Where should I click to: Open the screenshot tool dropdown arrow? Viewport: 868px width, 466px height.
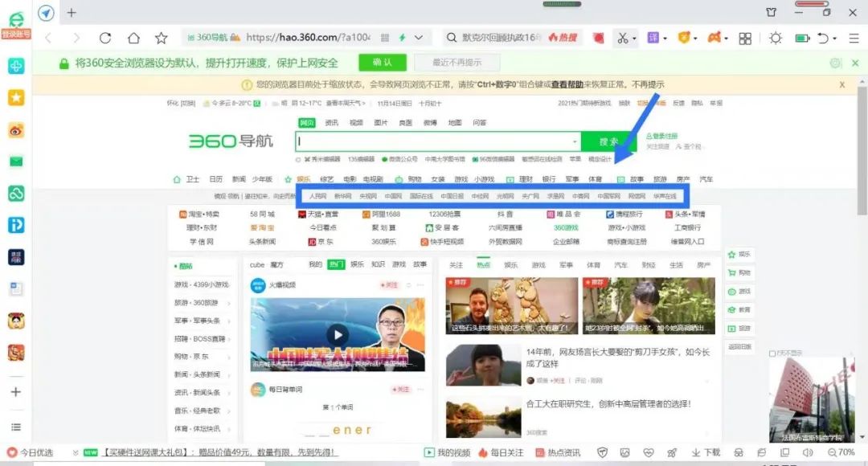tap(634, 39)
